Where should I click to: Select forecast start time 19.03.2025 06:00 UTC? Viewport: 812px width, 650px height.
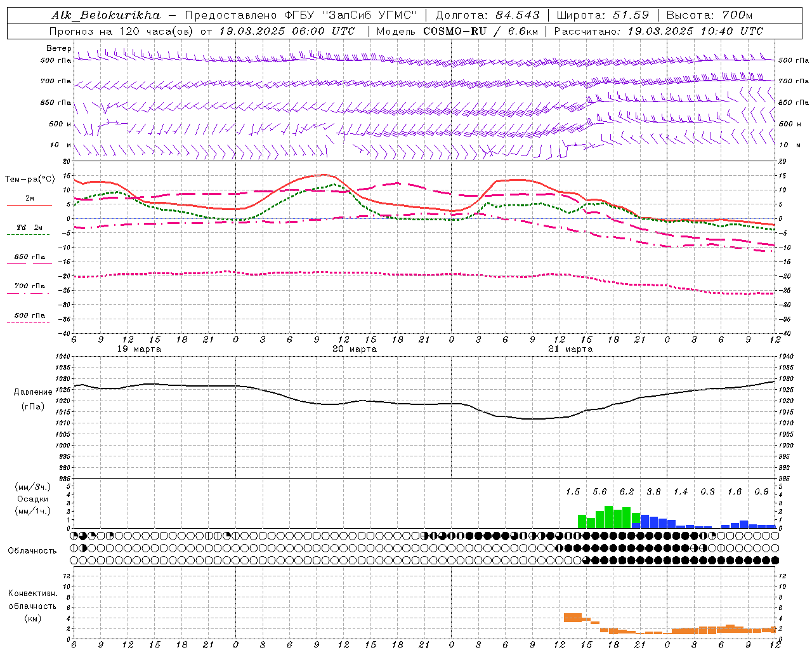[x=287, y=30]
